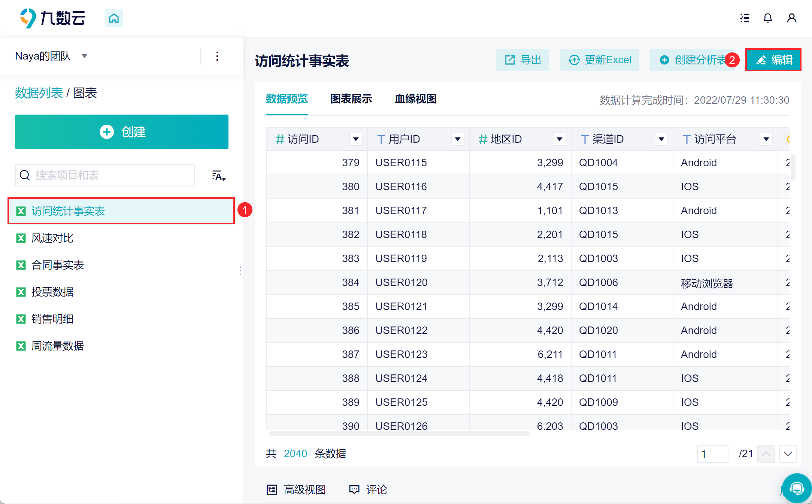Open the customer support chat bubble
The width and height of the screenshot is (812, 504).
coord(797,488)
